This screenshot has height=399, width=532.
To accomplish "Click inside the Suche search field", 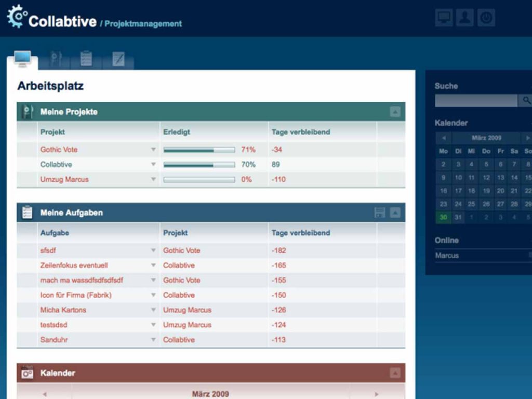I will tap(475, 100).
